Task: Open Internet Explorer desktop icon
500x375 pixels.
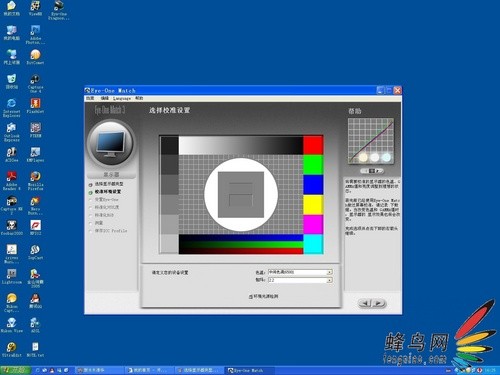Action: click(x=11, y=107)
